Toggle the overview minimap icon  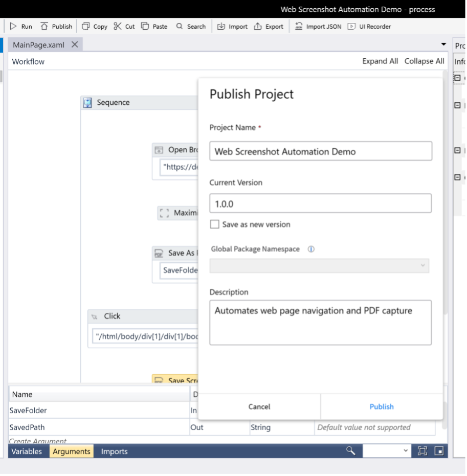438,451
